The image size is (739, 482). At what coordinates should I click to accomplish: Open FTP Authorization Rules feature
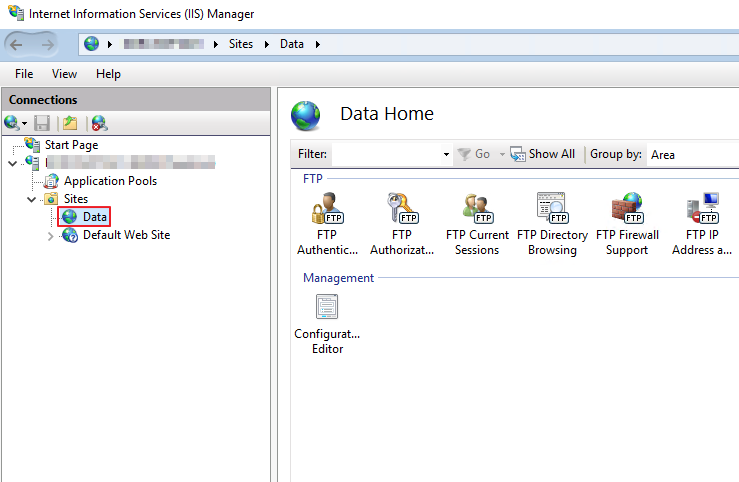402,223
